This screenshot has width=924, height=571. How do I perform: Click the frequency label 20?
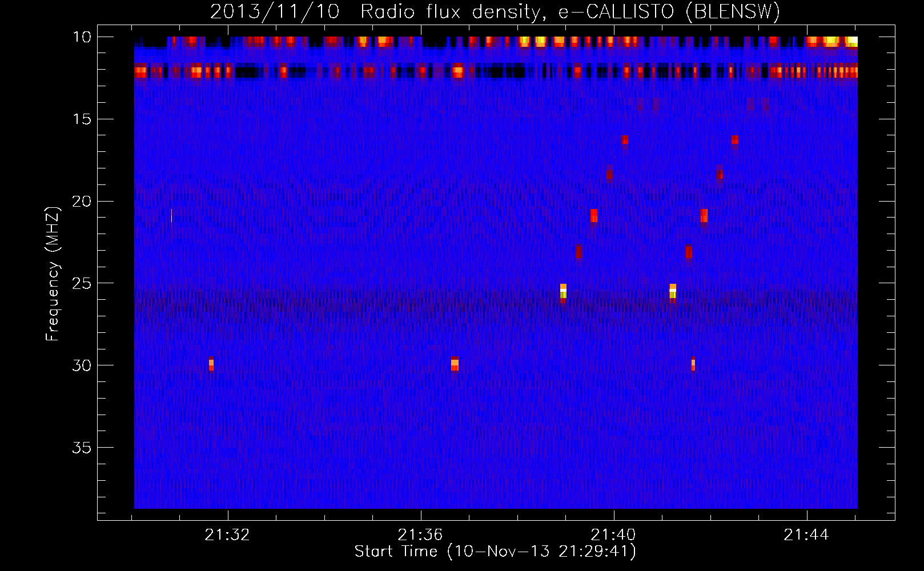tap(82, 202)
